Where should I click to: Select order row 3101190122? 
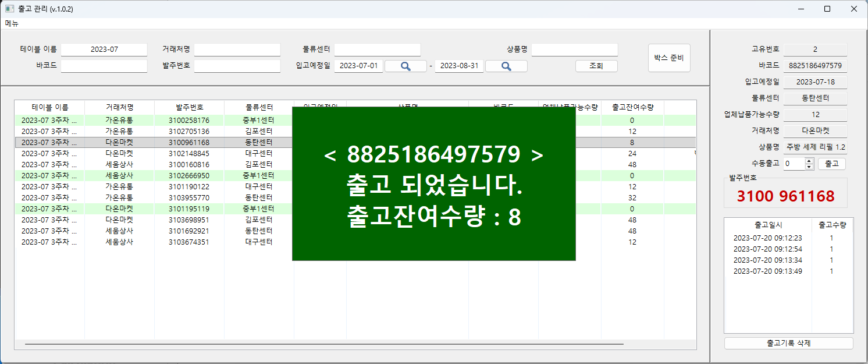pyautogui.click(x=355, y=187)
